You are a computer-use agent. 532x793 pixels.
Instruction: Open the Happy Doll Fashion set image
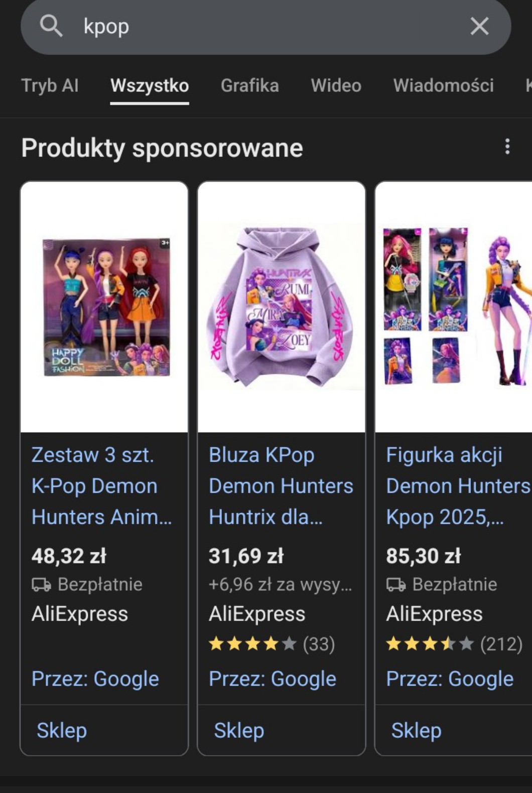104,307
